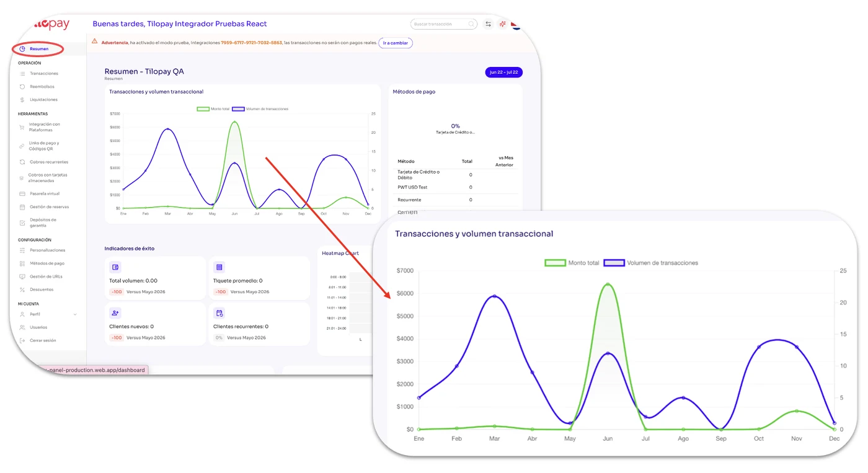This screenshot has height=473, width=868.
Task: Toggle Volumen de transacciones in dashboard chart legend
Action: [x=260, y=109]
